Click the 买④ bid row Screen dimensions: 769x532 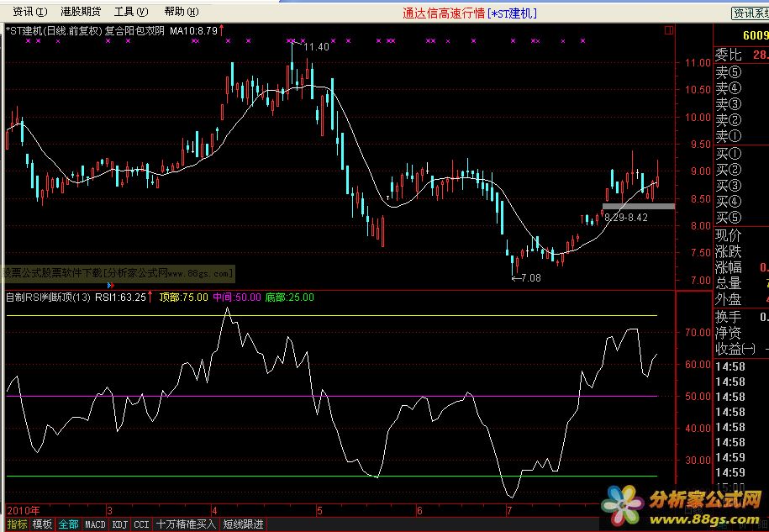(x=741, y=202)
